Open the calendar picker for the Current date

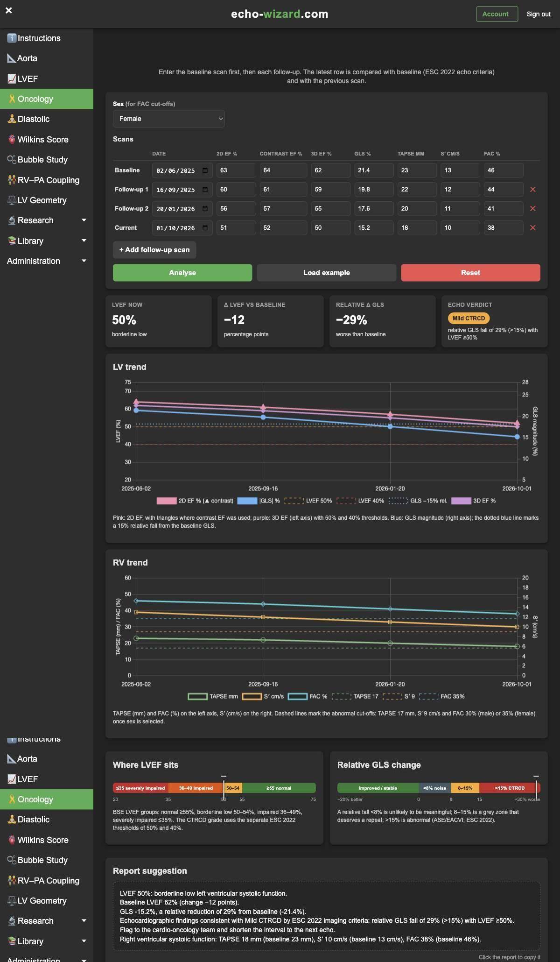point(205,228)
